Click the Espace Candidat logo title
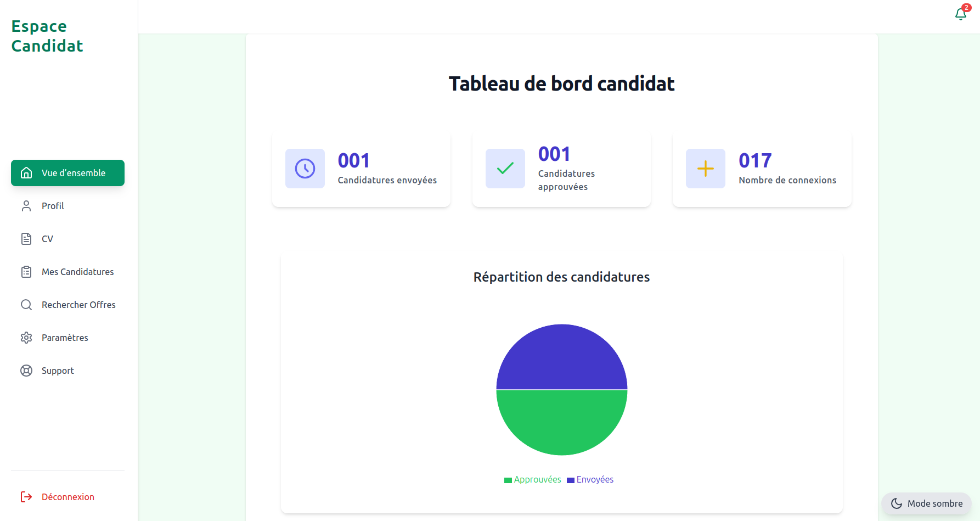The image size is (980, 521). click(x=47, y=36)
